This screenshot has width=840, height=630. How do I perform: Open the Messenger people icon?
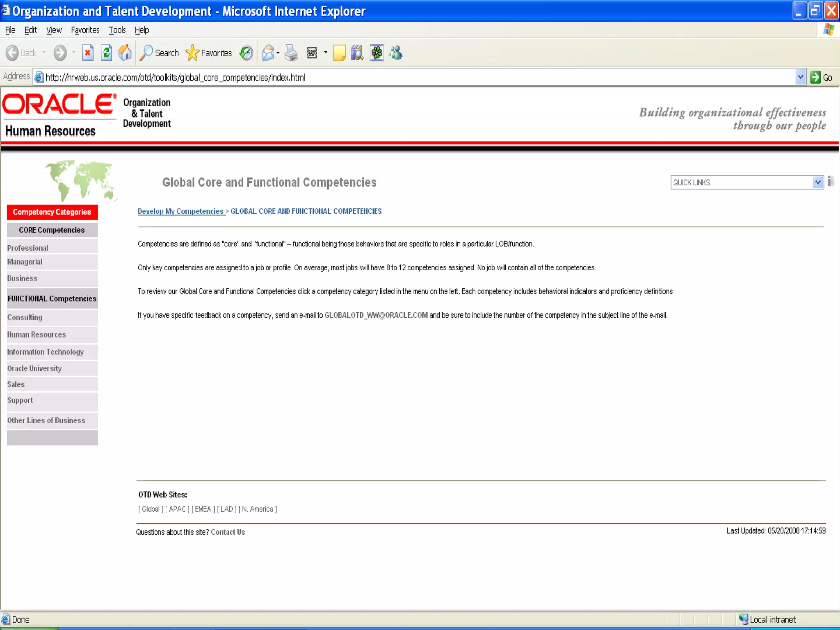pos(396,53)
